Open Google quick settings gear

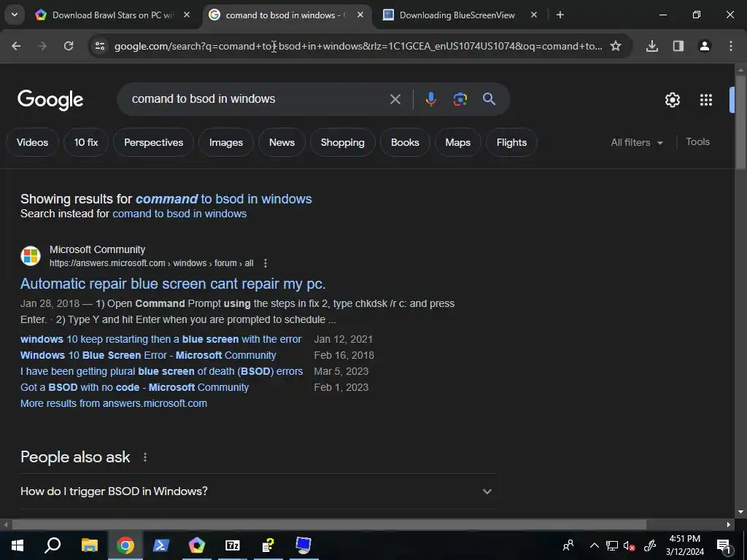(672, 99)
